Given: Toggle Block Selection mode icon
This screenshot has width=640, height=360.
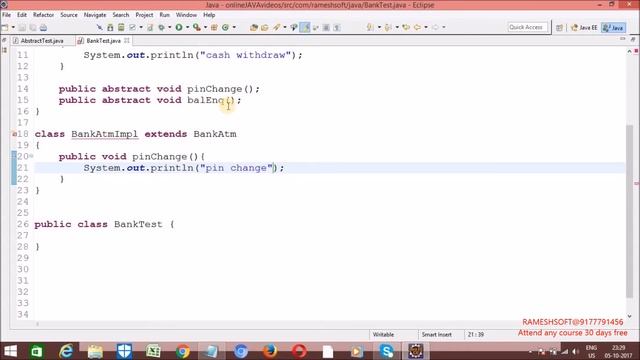Looking at the screenshot, I should click(326, 27).
